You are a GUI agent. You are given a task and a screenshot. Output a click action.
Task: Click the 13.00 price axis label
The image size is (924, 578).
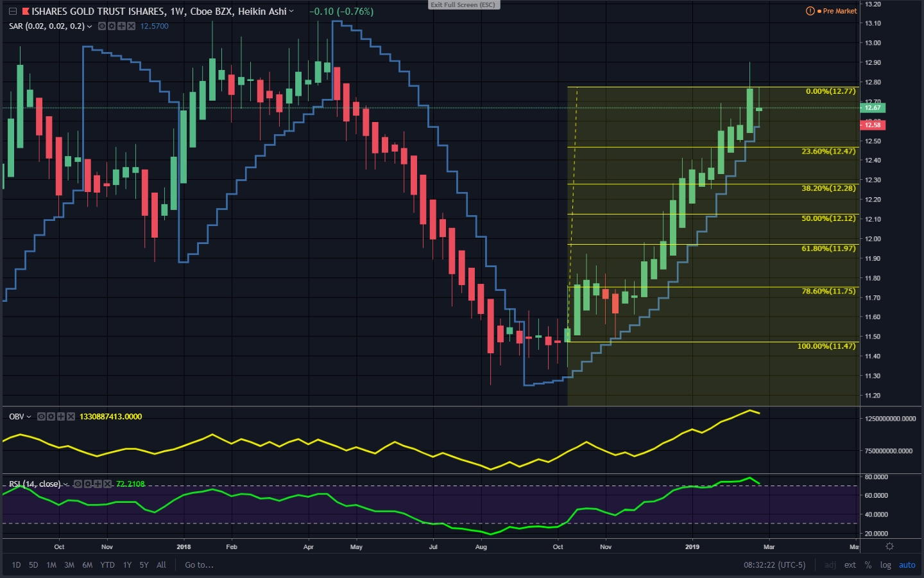pyautogui.click(x=873, y=43)
